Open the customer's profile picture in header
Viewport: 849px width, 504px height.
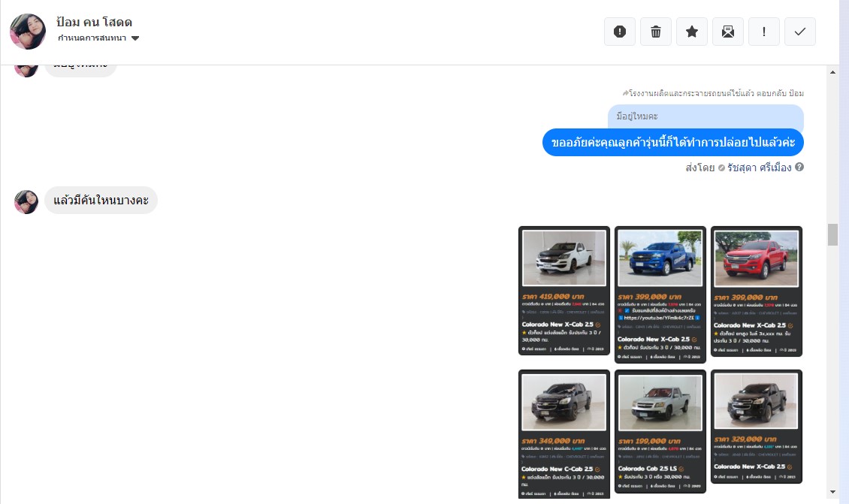click(27, 32)
